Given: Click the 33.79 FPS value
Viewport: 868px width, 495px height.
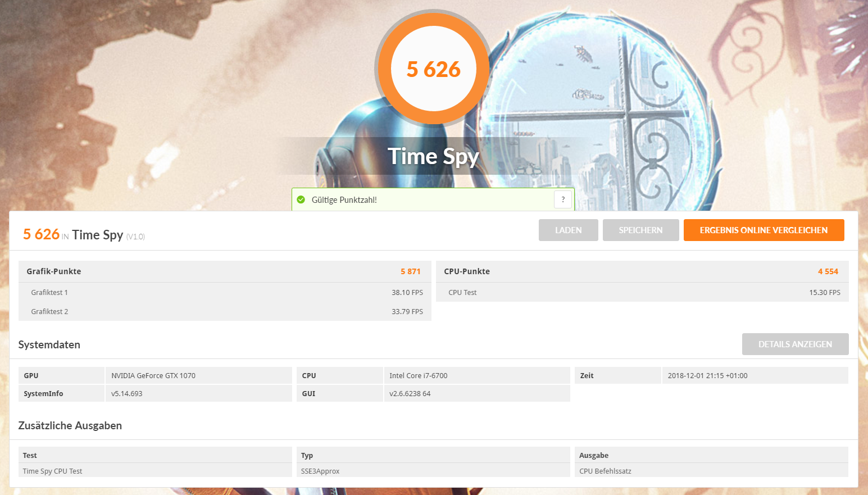Looking at the screenshot, I should (407, 312).
